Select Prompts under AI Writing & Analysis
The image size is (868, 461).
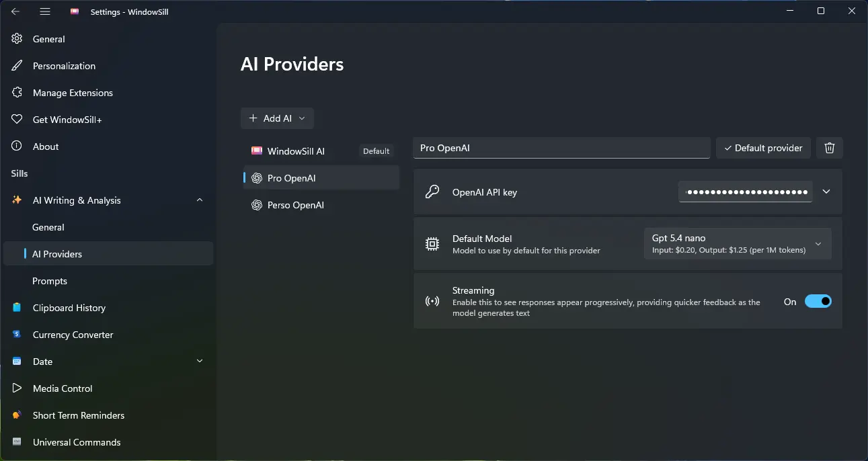[x=108, y=281]
